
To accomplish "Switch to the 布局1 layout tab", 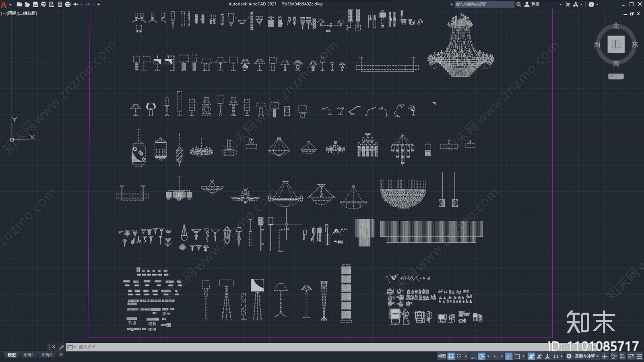I will pos(28,355).
